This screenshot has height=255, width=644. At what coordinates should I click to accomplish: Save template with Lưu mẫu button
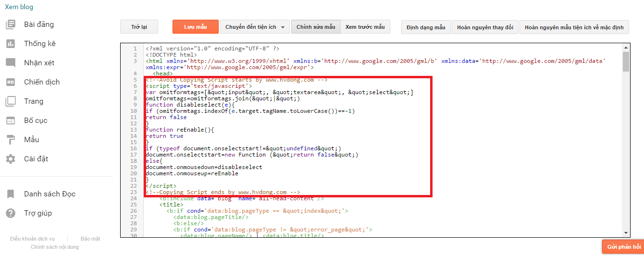click(x=196, y=27)
